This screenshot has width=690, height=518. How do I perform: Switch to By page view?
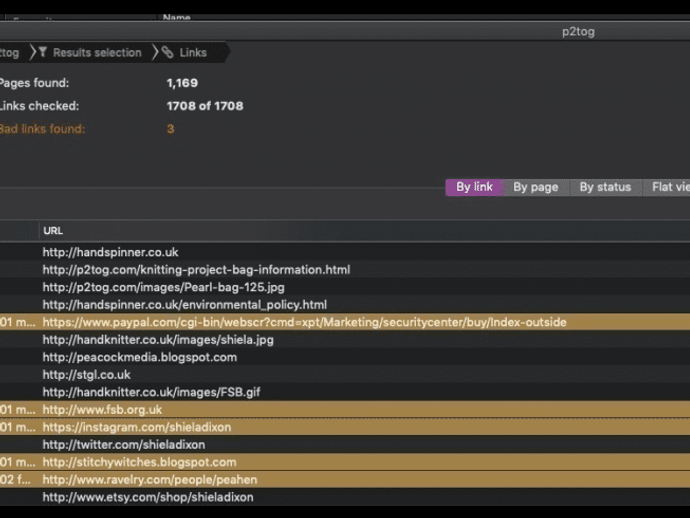[x=536, y=187]
